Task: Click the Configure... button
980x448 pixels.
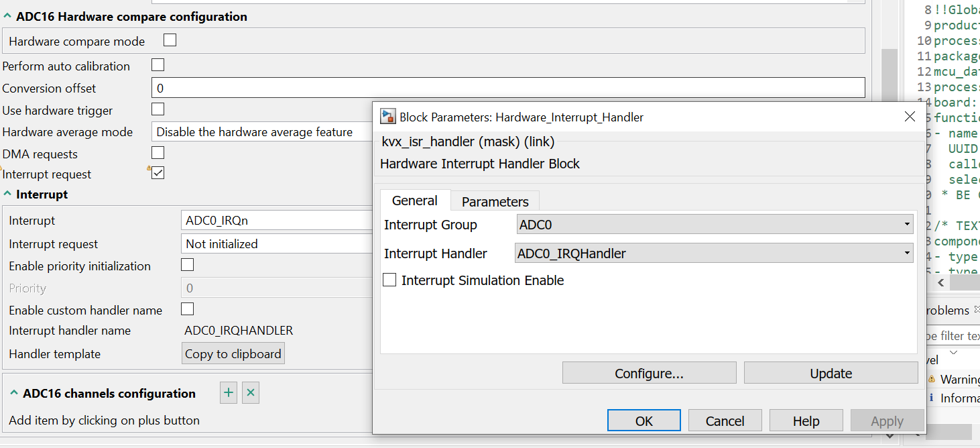Action: 649,374
